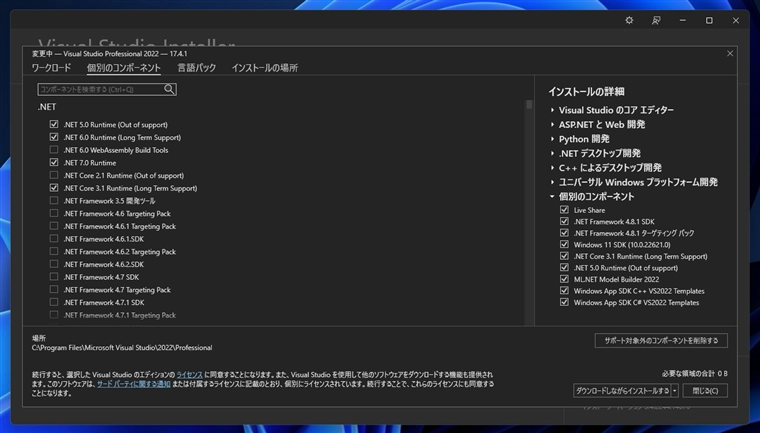Open install mode dropdown arrow
This screenshot has height=433, width=760.
(675, 390)
